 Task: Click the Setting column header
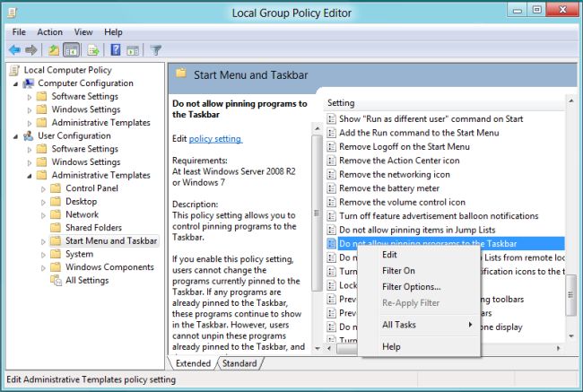(444, 103)
